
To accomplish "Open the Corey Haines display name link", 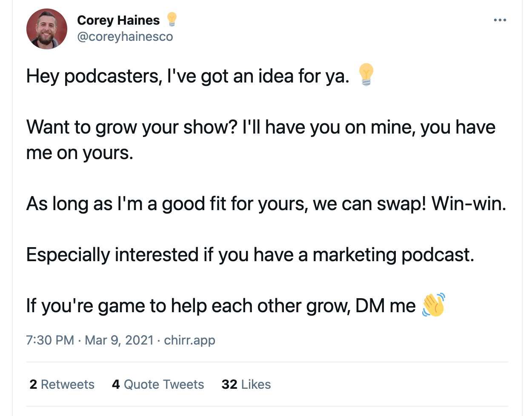I will [x=118, y=20].
